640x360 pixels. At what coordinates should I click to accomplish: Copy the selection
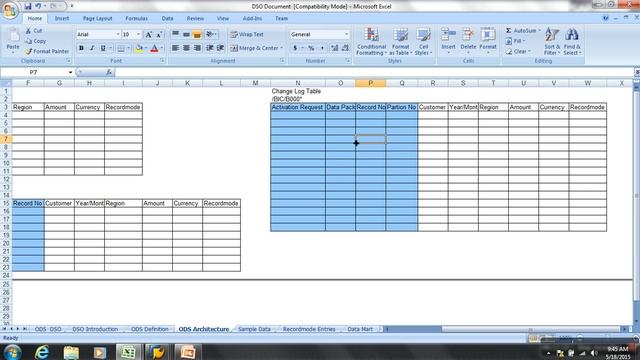[x=36, y=41]
